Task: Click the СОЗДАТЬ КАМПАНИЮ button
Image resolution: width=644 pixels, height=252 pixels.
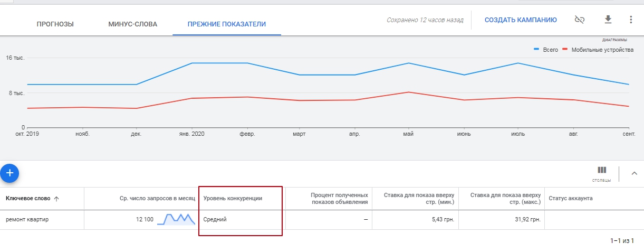Action: click(521, 20)
